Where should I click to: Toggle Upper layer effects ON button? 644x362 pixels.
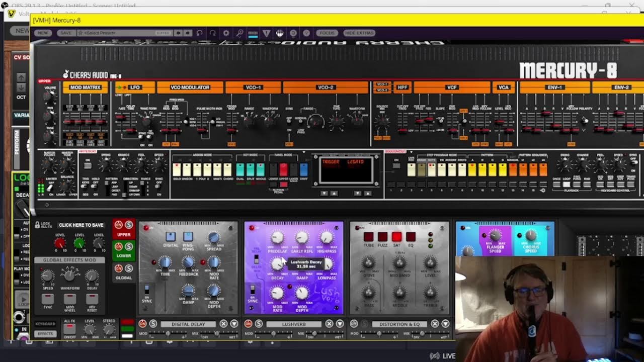click(119, 225)
